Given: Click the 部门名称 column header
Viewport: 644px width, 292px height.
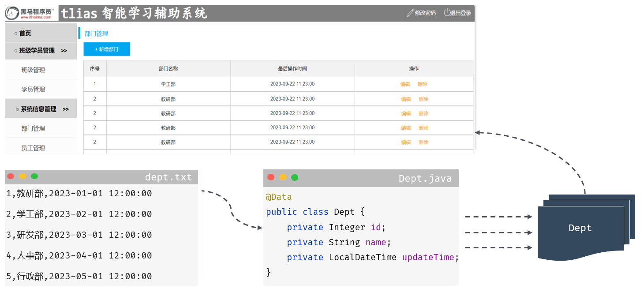Looking at the screenshot, I should [168, 69].
